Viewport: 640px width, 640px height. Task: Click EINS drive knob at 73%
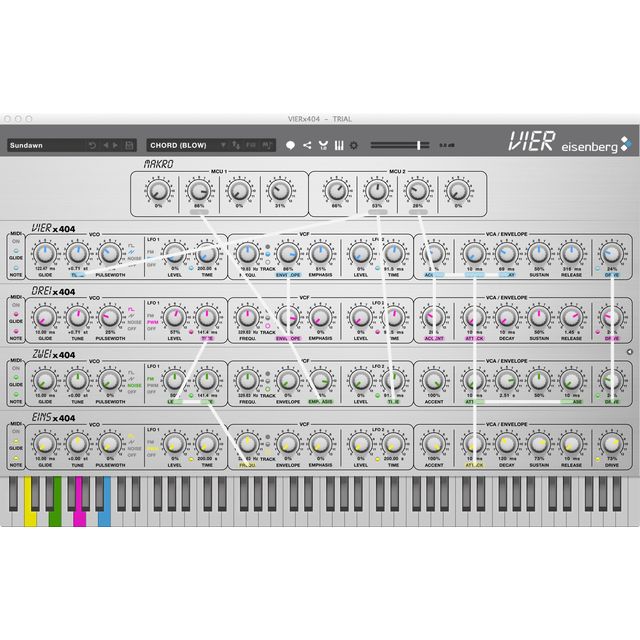[x=611, y=444]
